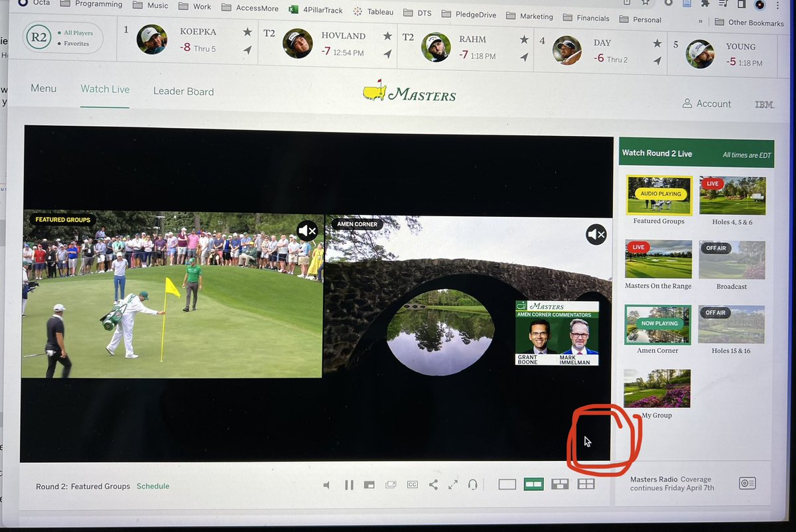Mute audio with the speaker icon in the control bar
796x532 pixels.
(326, 485)
